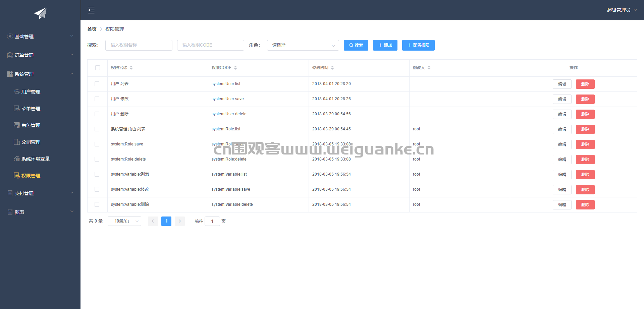This screenshot has height=309, width=644.
Task: Expand the 支付管理 menu chevron
Action: pos(71,193)
